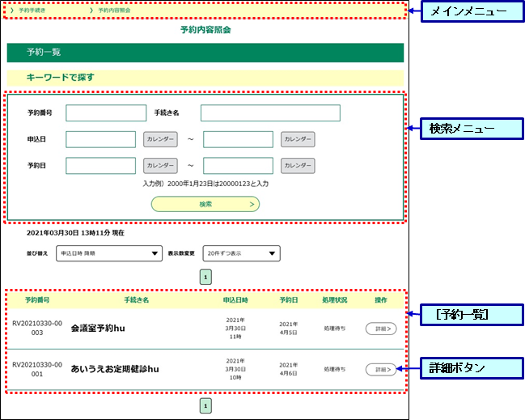Focus the 予約番号 input field
The image size is (525, 420).
click(100, 112)
